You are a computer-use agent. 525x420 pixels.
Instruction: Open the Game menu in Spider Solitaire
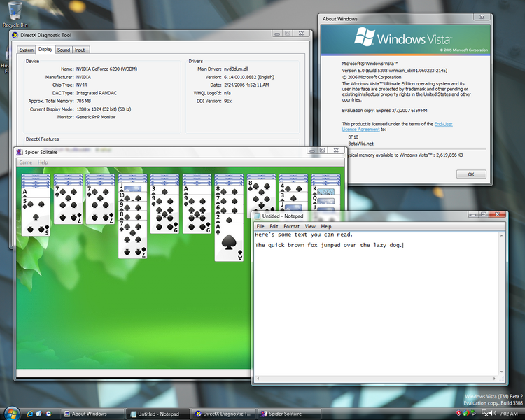(x=25, y=162)
